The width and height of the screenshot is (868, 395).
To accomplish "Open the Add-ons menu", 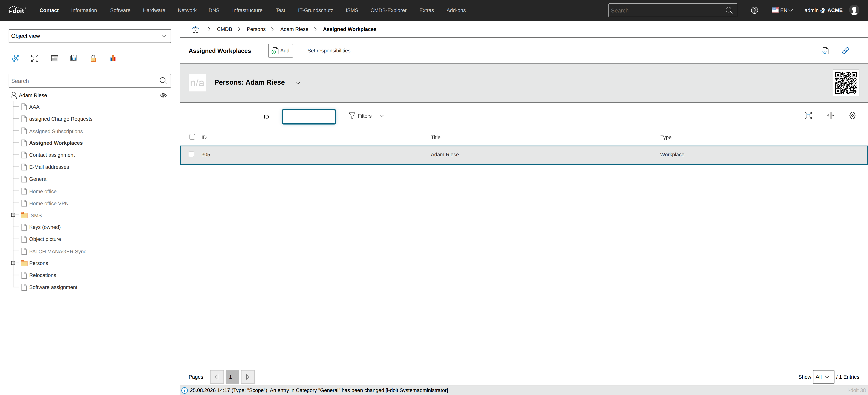I will point(456,11).
